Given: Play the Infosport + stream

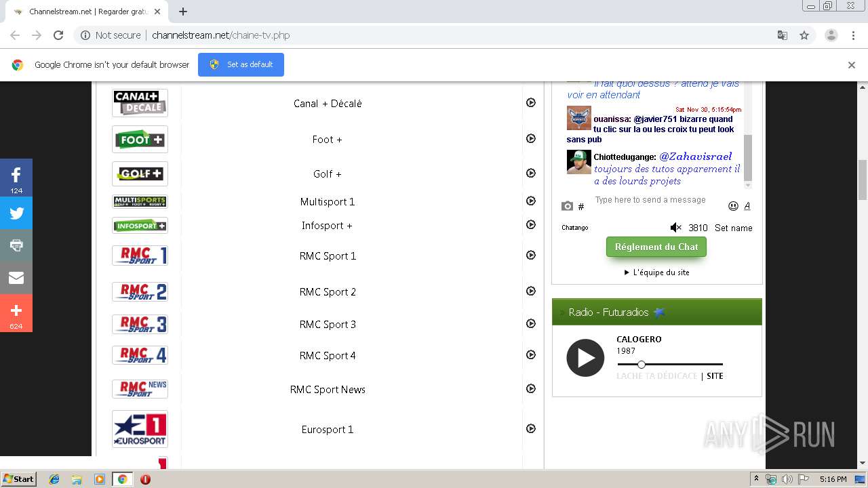Looking at the screenshot, I should point(531,224).
